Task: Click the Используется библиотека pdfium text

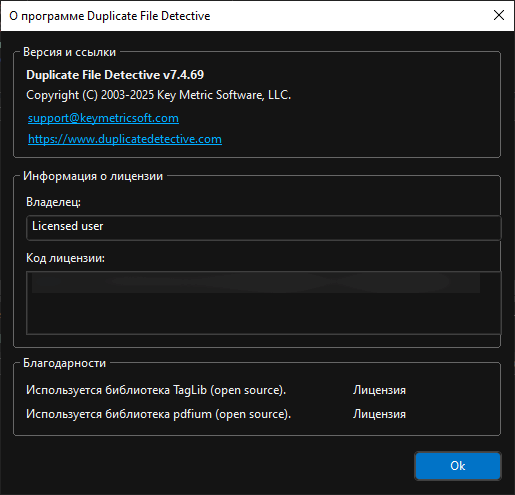Action: point(158,414)
